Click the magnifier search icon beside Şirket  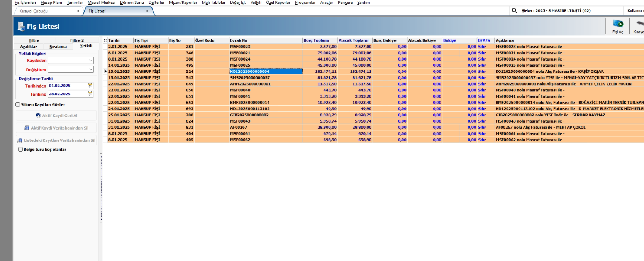(514, 11)
